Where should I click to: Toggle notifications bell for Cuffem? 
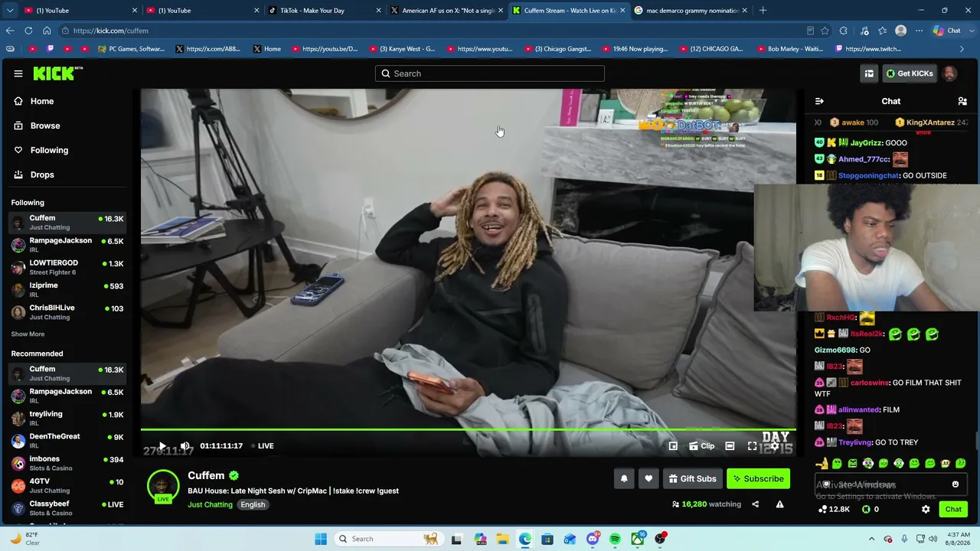click(x=624, y=479)
